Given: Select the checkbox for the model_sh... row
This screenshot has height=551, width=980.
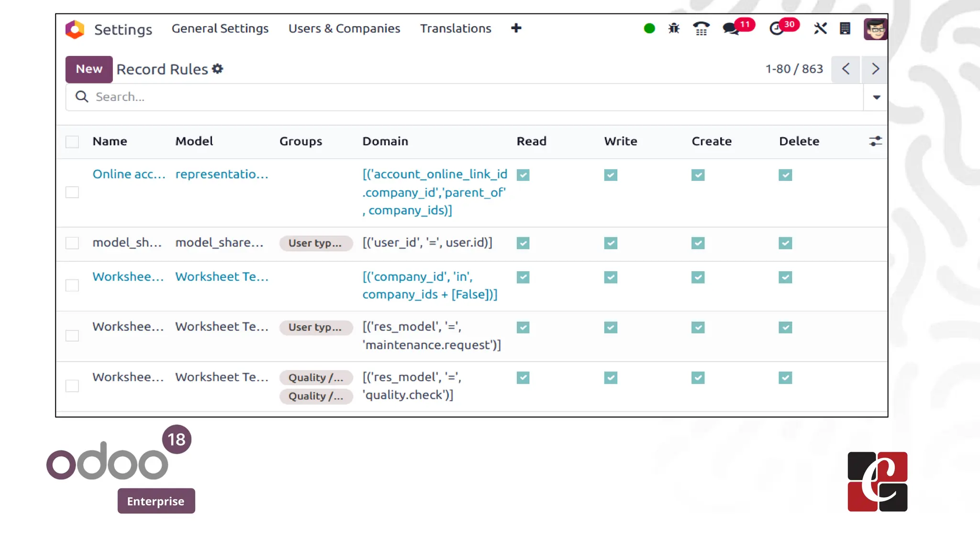Looking at the screenshot, I should click(72, 243).
